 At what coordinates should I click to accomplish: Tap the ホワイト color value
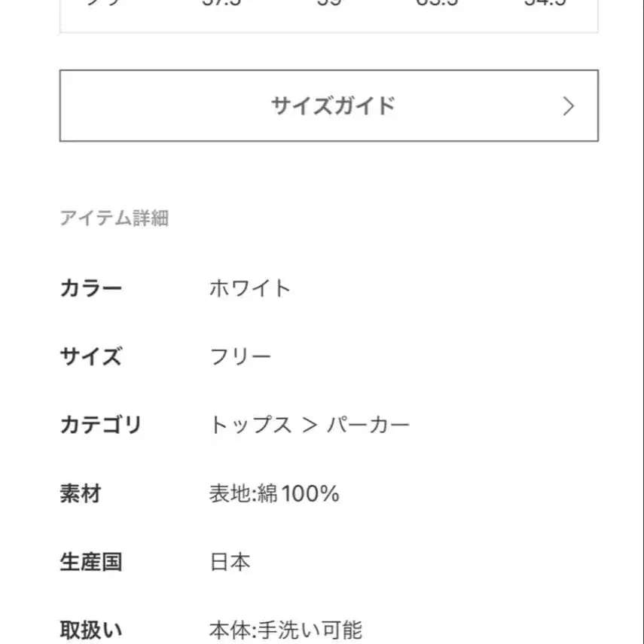252,287
